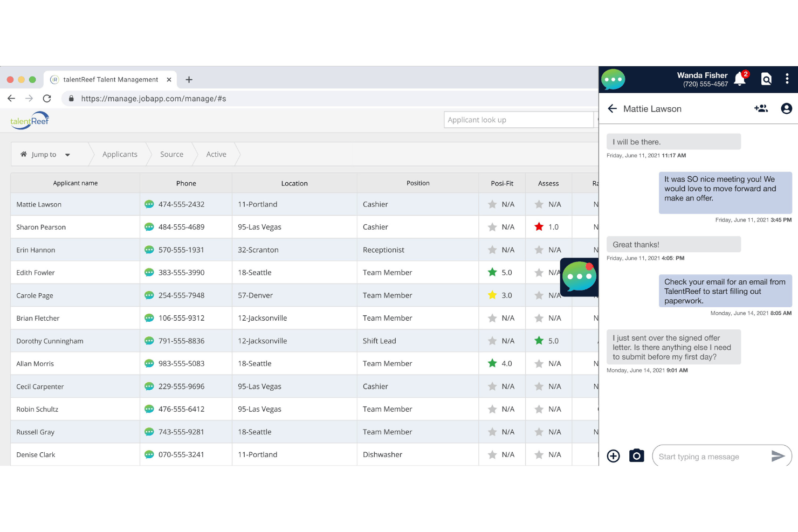Select the Active breadcrumb
798x532 pixels.
point(216,154)
